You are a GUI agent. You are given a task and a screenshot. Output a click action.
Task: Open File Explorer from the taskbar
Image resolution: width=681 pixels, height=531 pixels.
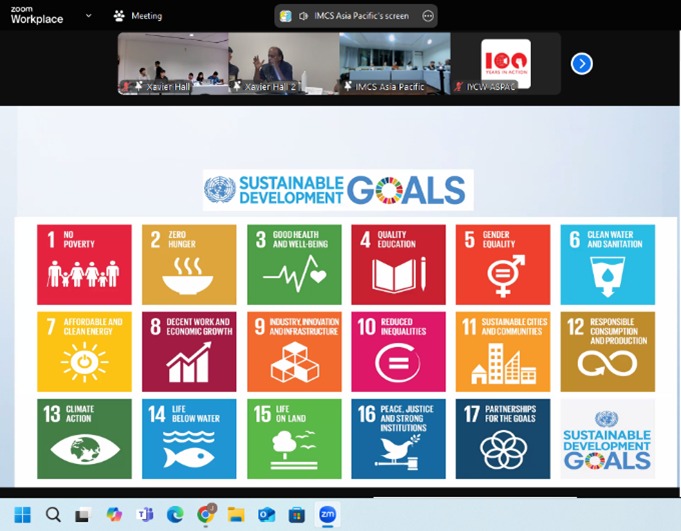[x=236, y=515]
